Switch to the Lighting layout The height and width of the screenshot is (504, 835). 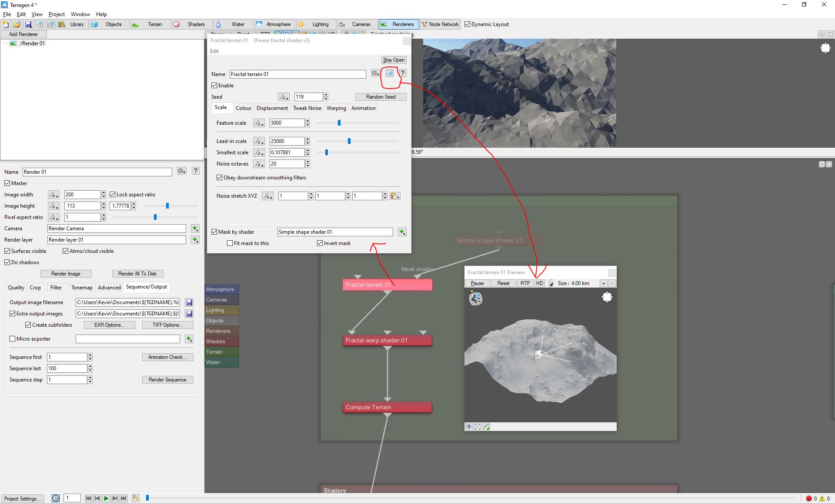316,24
